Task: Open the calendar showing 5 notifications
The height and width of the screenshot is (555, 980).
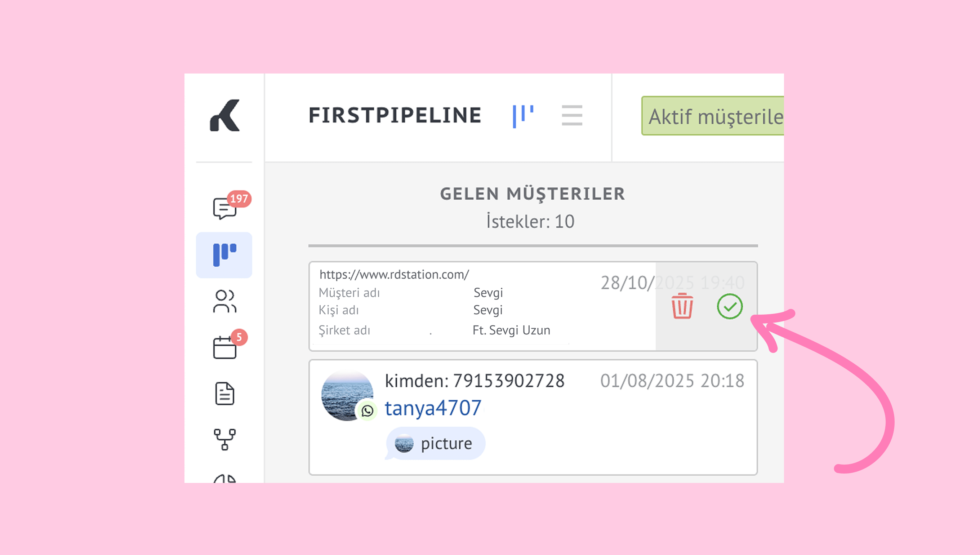Action: (x=224, y=347)
